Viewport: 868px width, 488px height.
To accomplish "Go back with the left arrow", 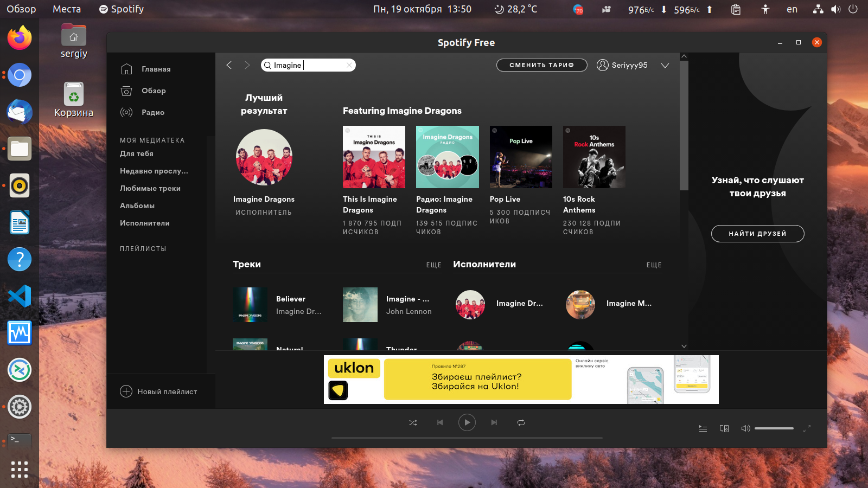I will click(229, 65).
